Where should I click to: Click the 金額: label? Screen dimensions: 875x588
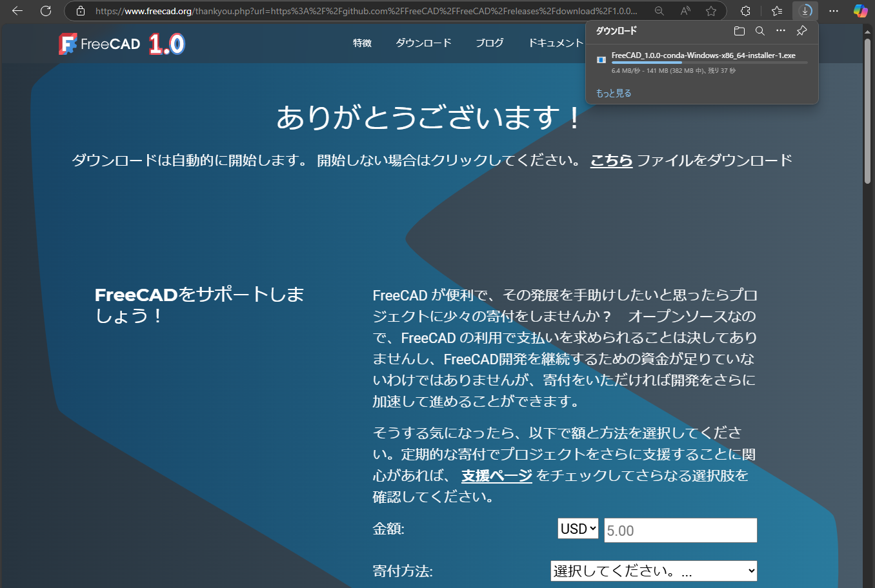(388, 529)
